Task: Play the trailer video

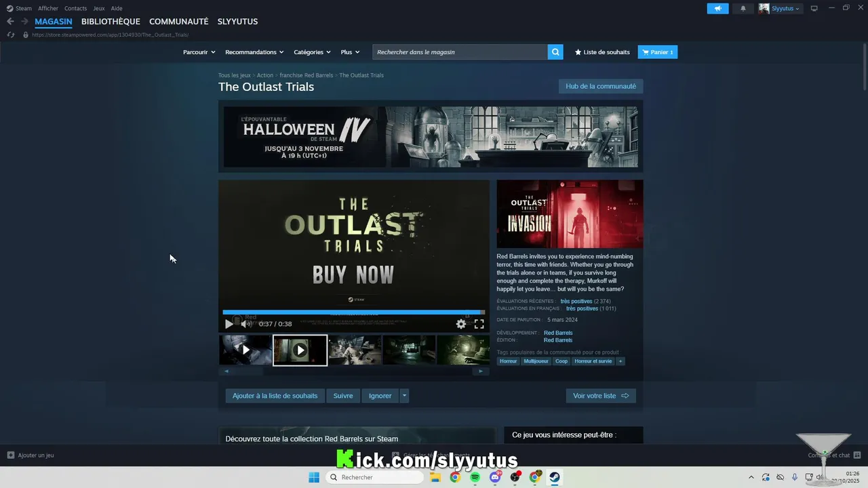Action: point(229,324)
